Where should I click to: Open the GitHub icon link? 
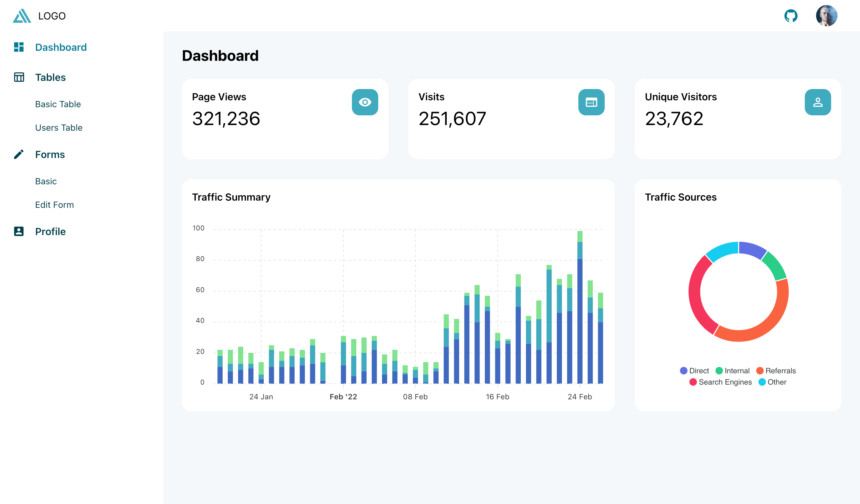pyautogui.click(x=790, y=16)
